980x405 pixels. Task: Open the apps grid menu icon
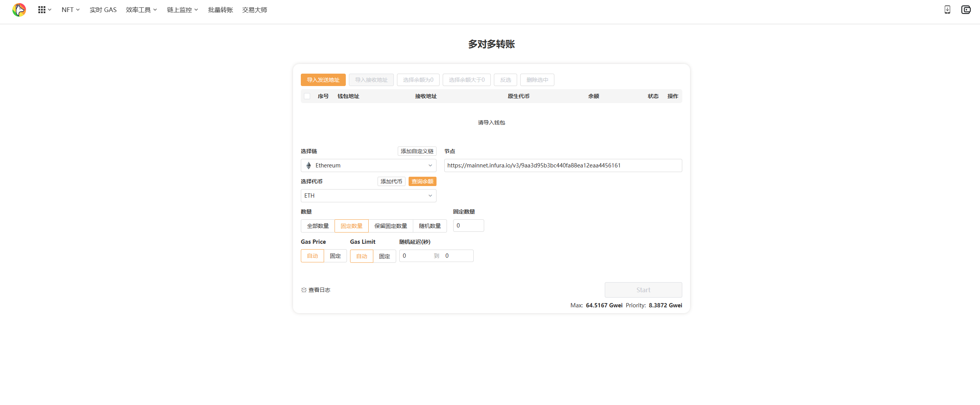pos(42,10)
